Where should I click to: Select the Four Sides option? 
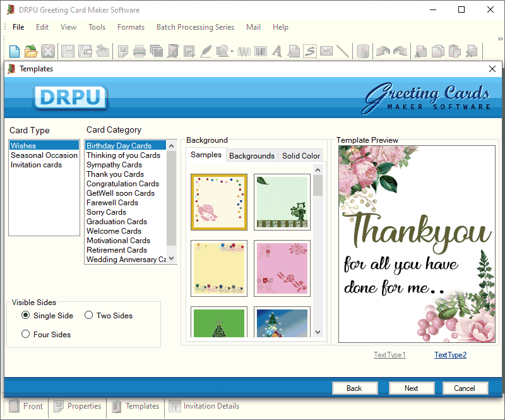coord(25,334)
